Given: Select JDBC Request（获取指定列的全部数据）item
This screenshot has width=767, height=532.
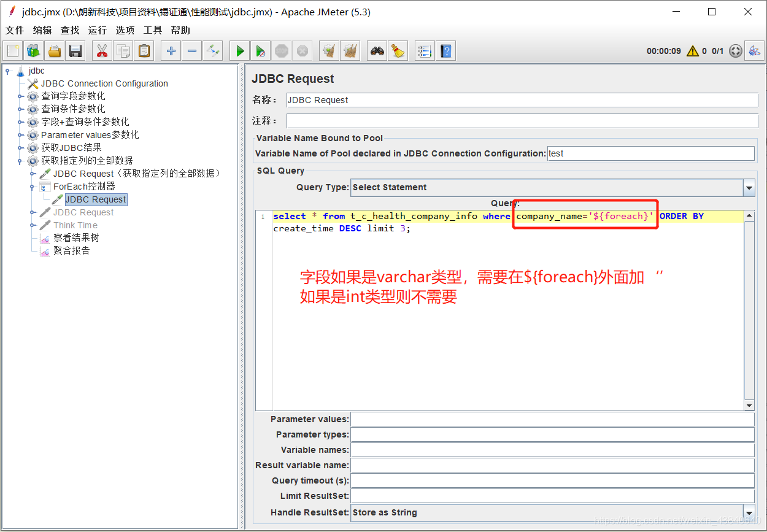Looking at the screenshot, I should pos(137,174).
